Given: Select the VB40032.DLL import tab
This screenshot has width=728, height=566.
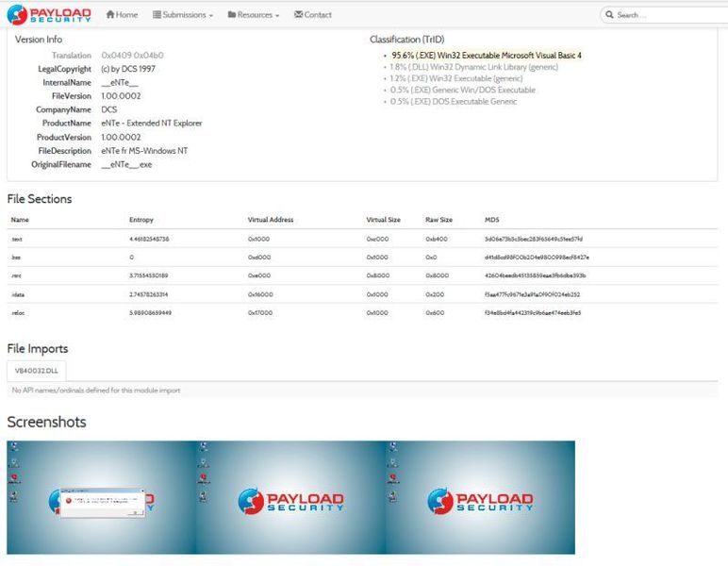Looking at the screenshot, I should (x=36, y=371).
